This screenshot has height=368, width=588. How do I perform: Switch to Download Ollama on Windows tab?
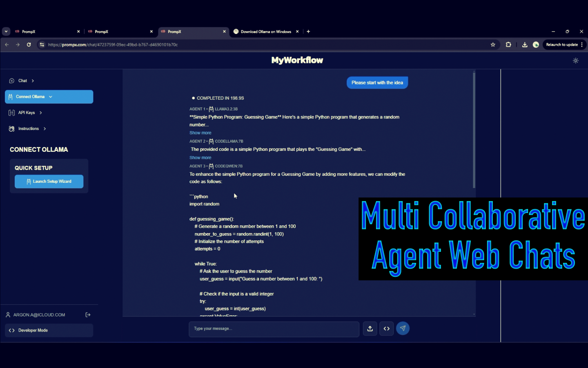tap(266, 32)
